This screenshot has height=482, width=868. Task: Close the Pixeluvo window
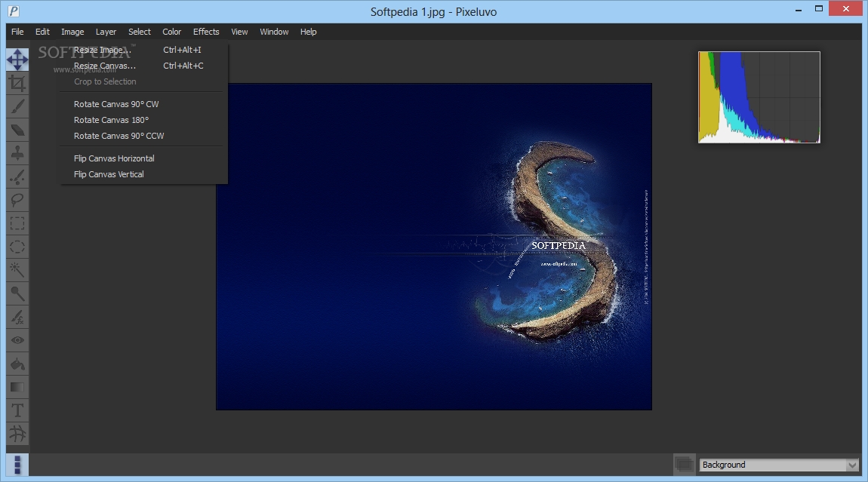(846, 9)
